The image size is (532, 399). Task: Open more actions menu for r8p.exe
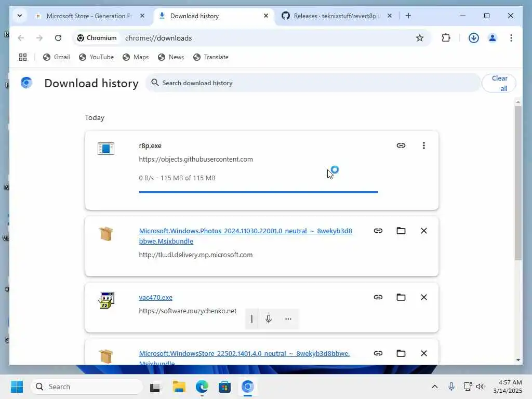[424, 145]
